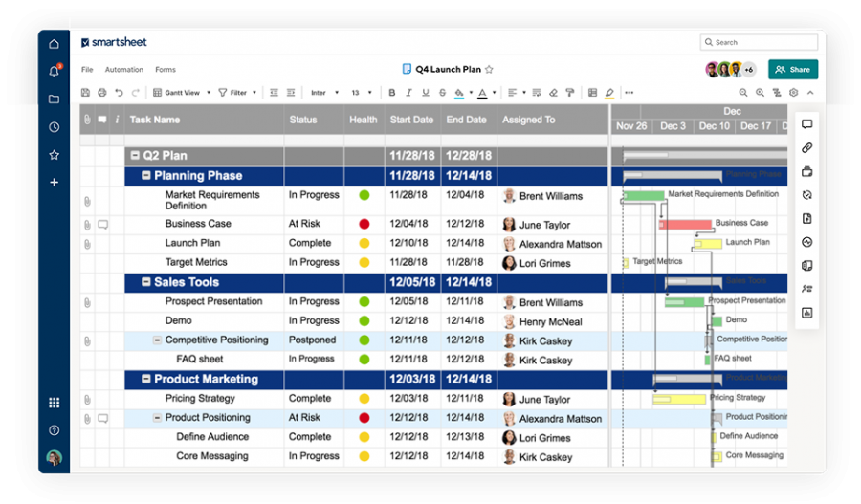Open the Gantt View dropdown
This screenshot has height=504, width=861.
tap(180, 93)
